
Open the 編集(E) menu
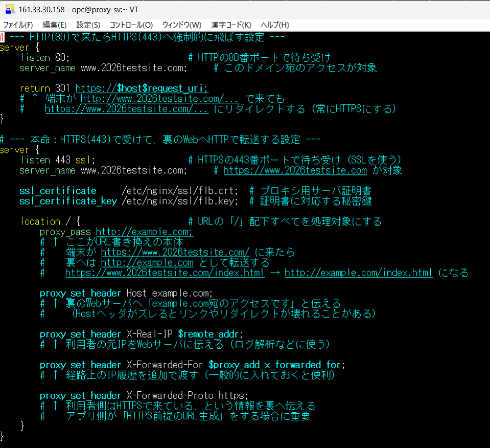click(x=54, y=25)
